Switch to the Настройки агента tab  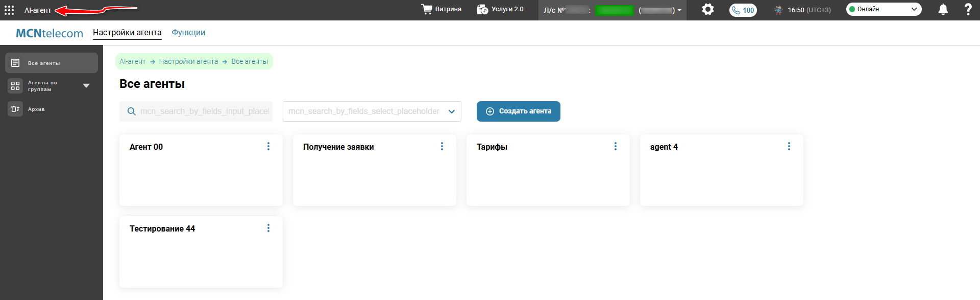[127, 33]
